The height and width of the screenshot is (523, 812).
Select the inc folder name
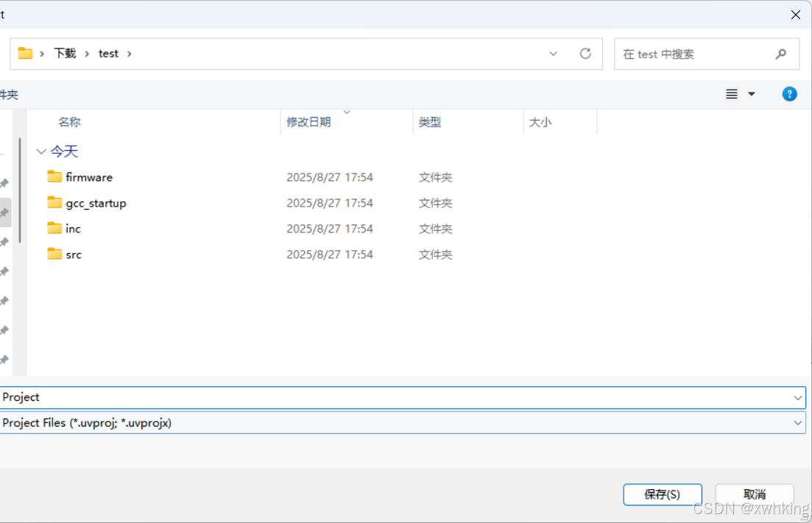click(73, 229)
